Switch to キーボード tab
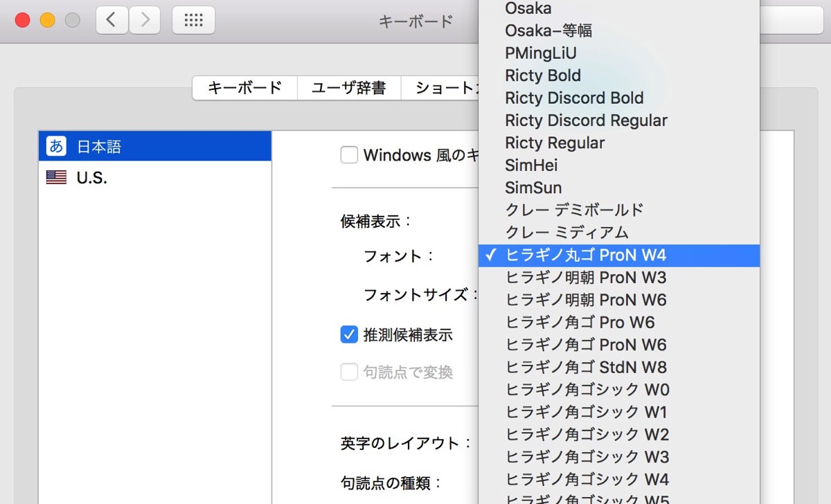Viewport: 831px width, 504px height. pyautogui.click(x=245, y=88)
